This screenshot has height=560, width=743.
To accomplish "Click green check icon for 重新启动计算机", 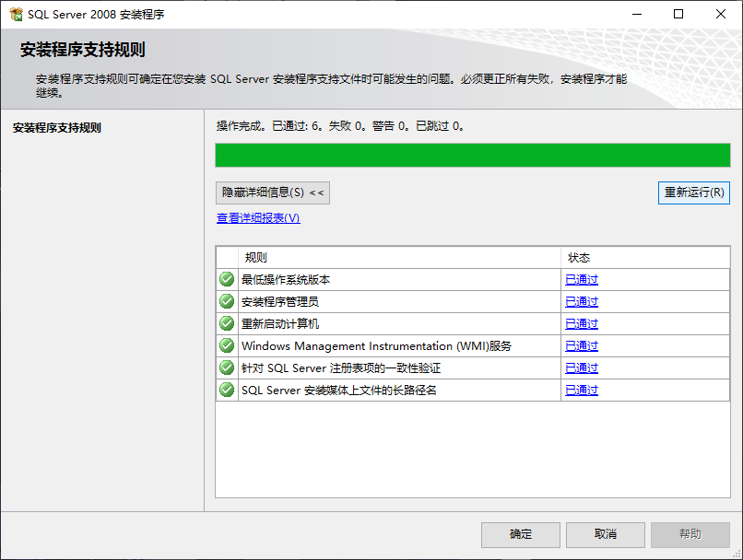I will (x=227, y=323).
